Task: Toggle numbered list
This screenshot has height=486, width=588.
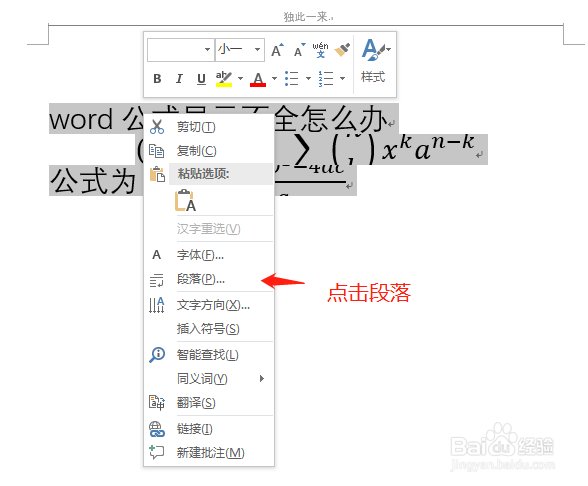Action: 326,79
